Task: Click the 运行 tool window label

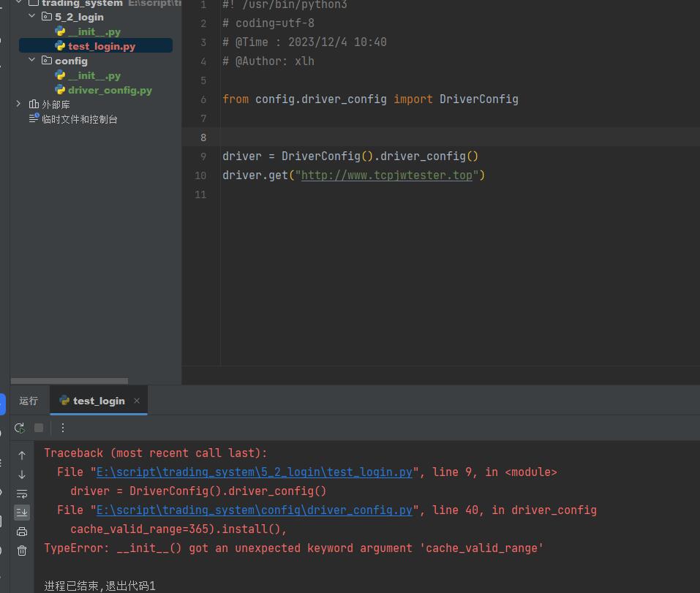Action: pyautogui.click(x=29, y=401)
